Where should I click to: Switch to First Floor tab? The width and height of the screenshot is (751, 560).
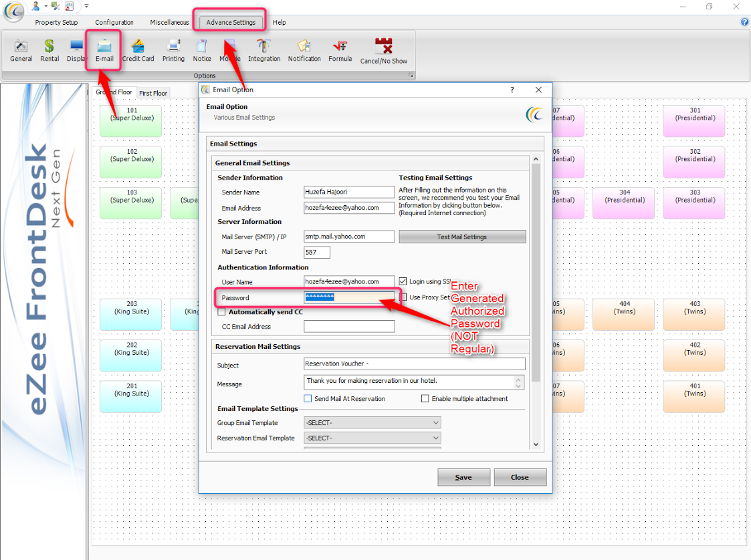pos(152,93)
